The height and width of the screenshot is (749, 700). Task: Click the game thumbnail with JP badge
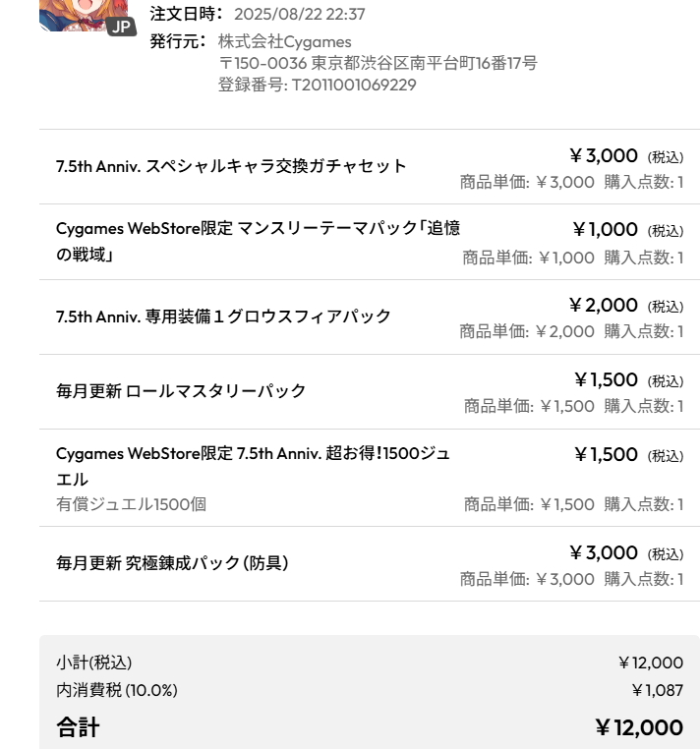pyautogui.click(x=84, y=16)
